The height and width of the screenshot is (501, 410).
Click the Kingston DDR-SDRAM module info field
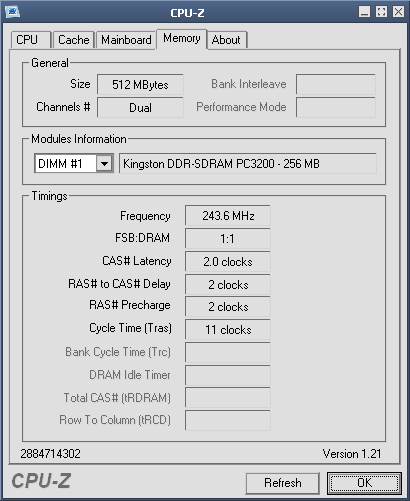(x=248, y=163)
